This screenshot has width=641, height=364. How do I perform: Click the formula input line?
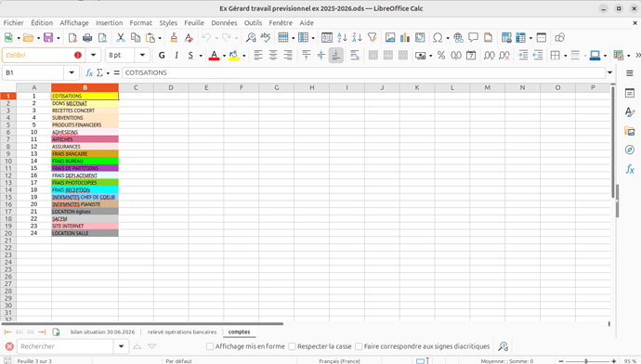[363, 72]
